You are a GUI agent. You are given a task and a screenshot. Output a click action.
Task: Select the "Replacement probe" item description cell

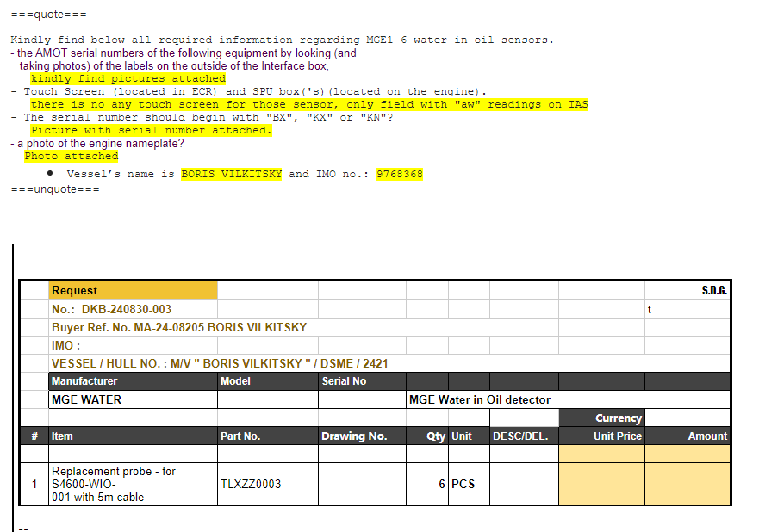click(134, 484)
